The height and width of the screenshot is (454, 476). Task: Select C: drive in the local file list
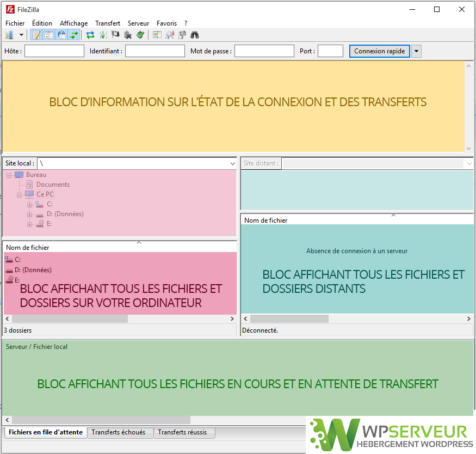click(17, 260)
